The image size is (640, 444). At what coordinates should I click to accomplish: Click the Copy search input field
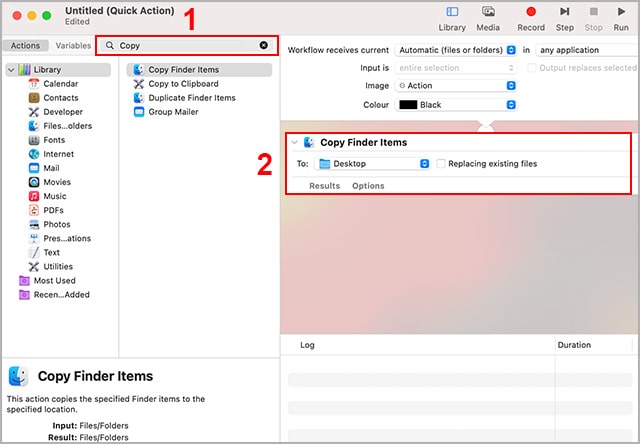point(185,45)
